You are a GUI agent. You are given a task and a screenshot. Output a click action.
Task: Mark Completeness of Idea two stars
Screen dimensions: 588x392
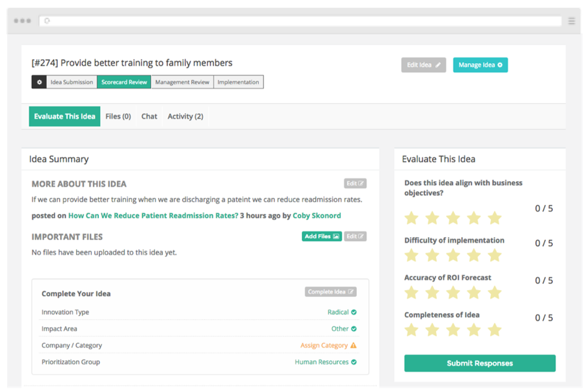432,330
